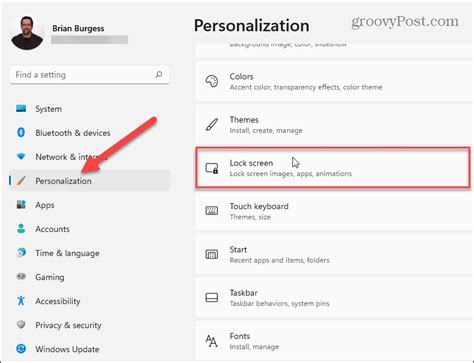Image resolution: width=474 pixels, height=363 pixels.
Task: Click the Windows Update sync icon
Action: pos(21,349)
